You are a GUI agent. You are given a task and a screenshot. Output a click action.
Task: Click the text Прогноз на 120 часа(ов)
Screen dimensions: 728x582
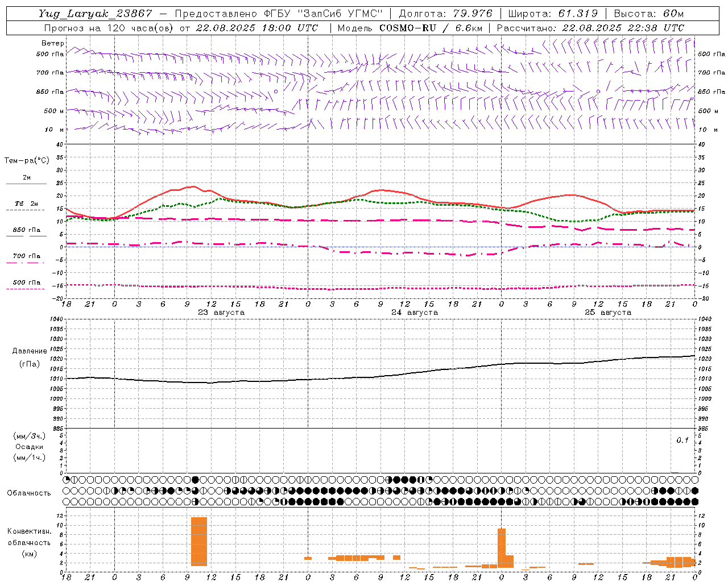[x=109, y=28]
